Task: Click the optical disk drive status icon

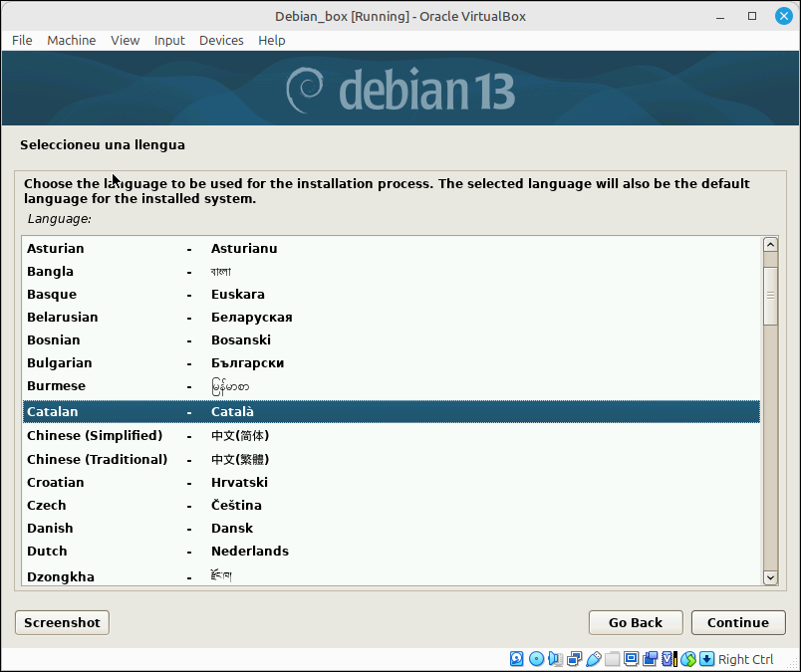Action: pyautogui.click(x=536, y=659)
